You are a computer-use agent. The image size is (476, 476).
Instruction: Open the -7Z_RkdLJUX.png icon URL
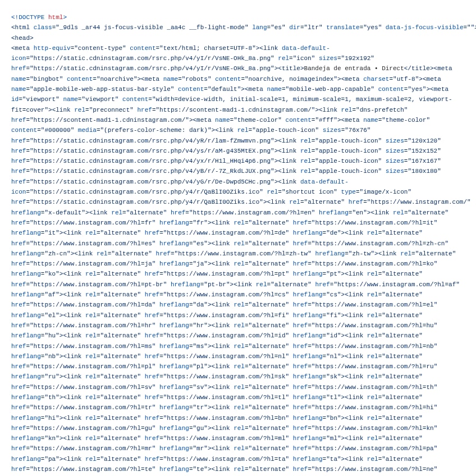(x=152, y=171)
